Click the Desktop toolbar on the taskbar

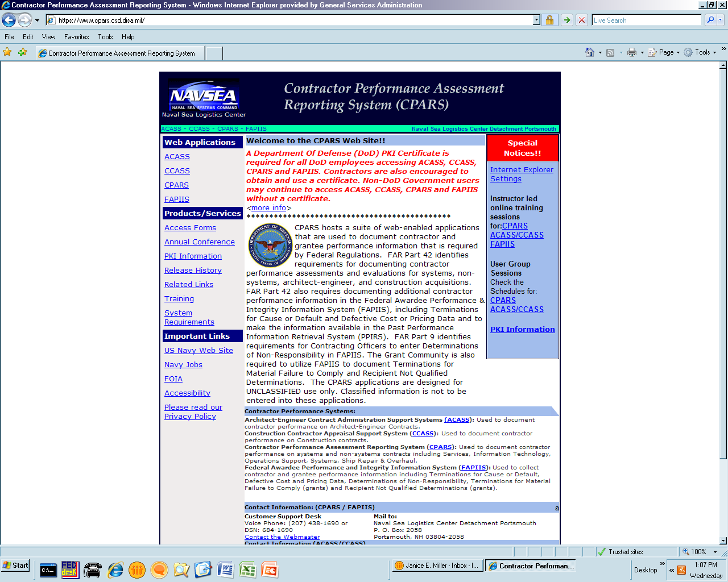(x=646, y=570)
